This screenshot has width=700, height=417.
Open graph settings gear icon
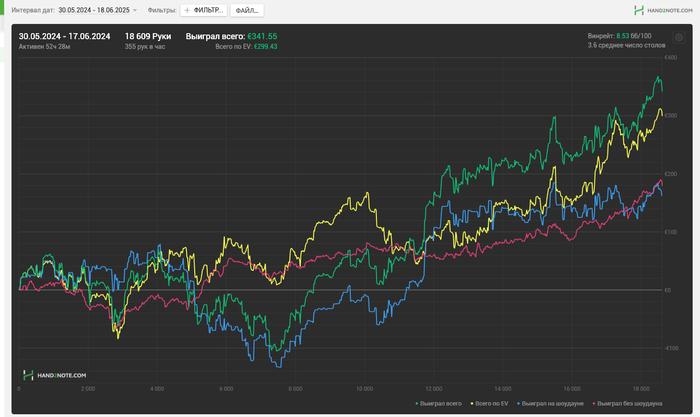[x=679, y=38]
